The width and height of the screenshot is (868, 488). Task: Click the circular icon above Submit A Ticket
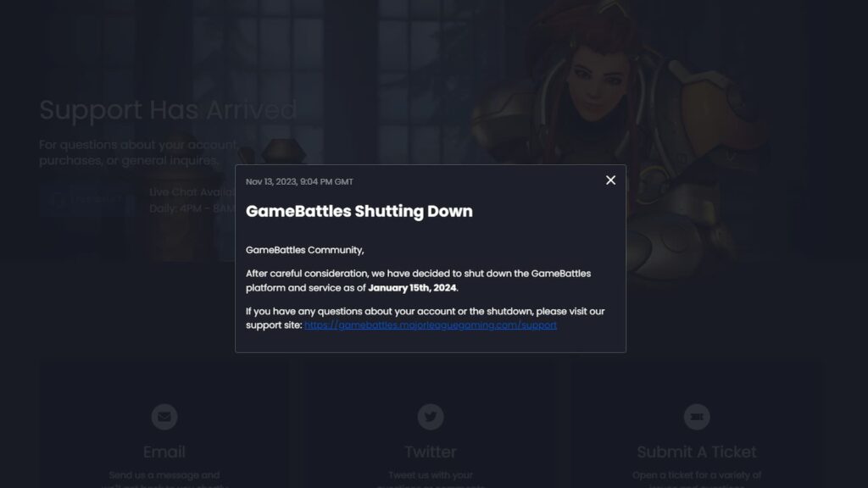pos(696,416)
